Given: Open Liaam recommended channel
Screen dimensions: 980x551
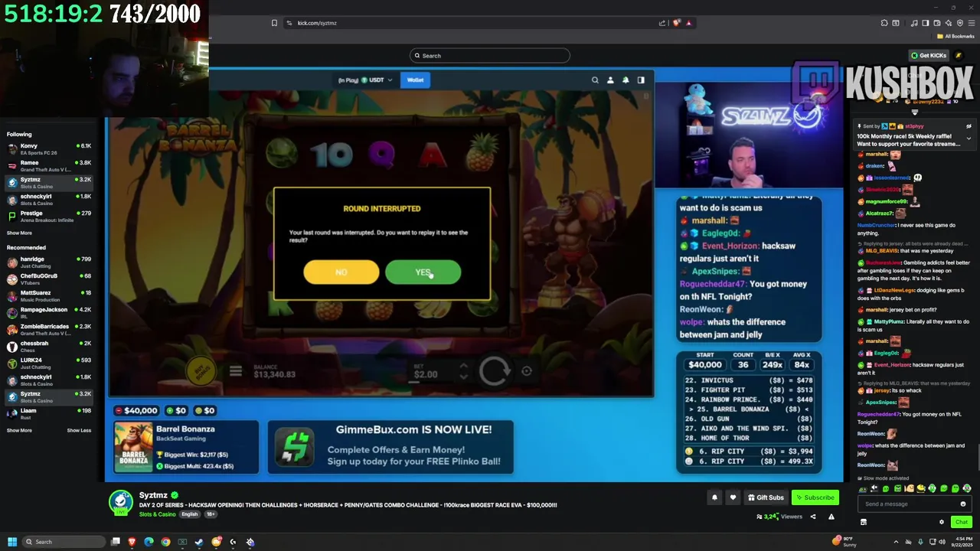Looking at the screenshot, I should pos(48,413).
